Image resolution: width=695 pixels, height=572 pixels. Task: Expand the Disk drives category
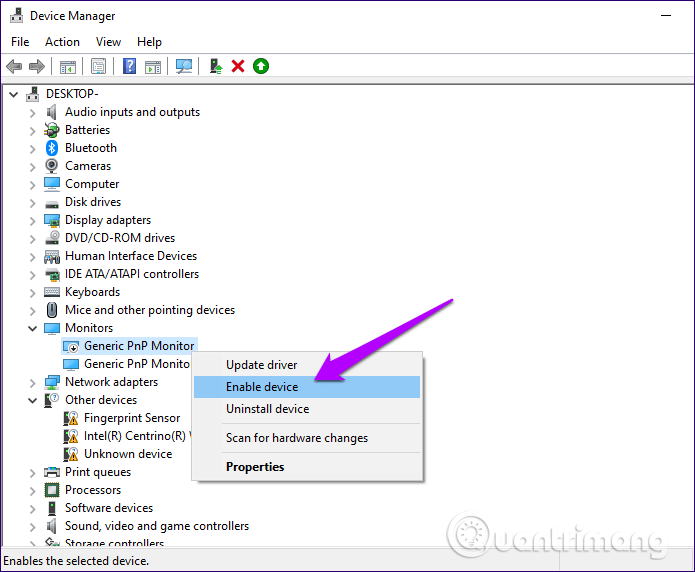click(x=32, y=203)
